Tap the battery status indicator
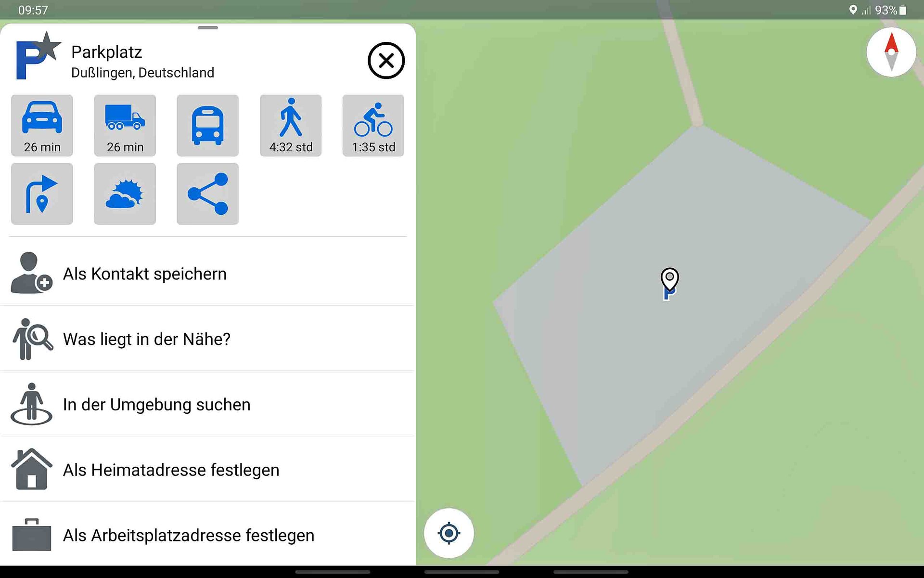The width and height of the screenshot is (924, 578). pos(903,10)
